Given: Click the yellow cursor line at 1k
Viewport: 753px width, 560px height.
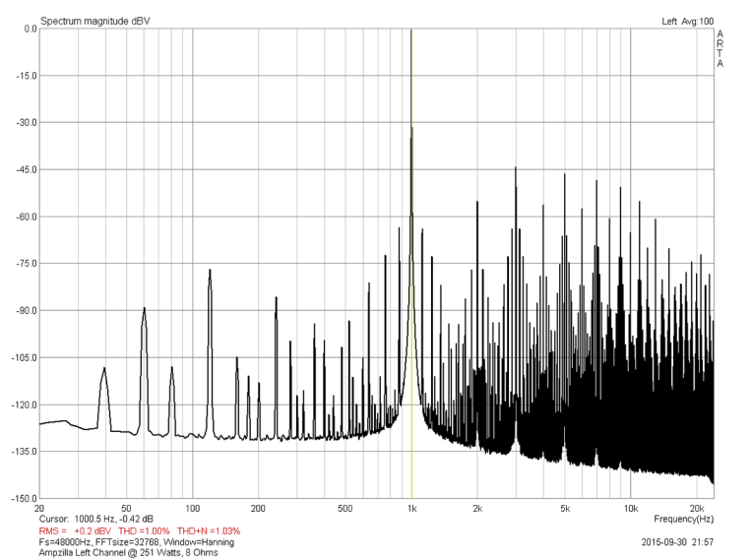Looking at the screenshot, I should pos(411,263).
